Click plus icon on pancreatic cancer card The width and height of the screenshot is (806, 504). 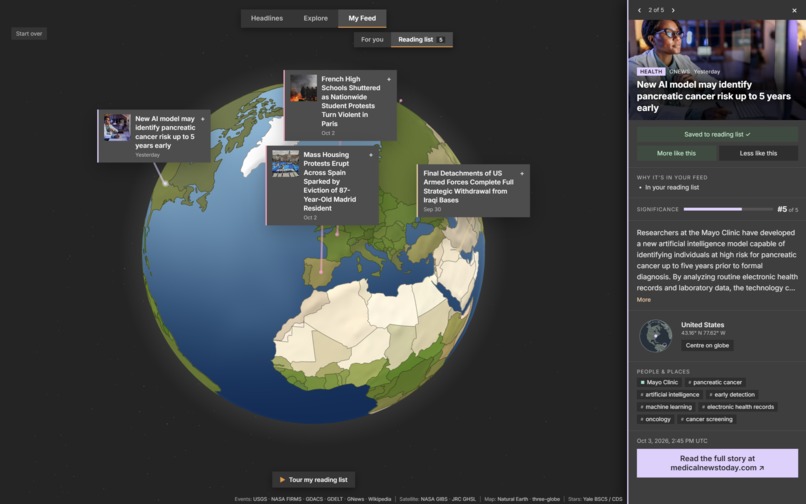click(x=203, y=119)
